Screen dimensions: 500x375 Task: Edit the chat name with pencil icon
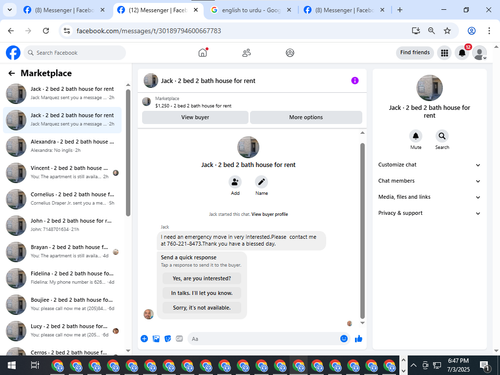pyautogui.click(x=261, y=182)
